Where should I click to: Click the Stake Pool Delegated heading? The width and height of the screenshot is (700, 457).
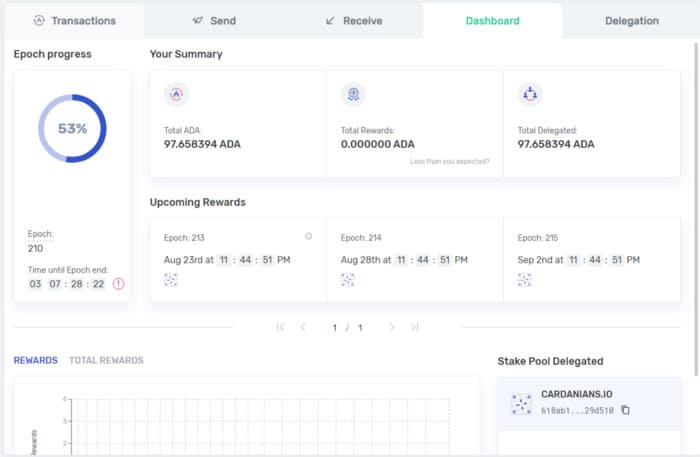pyautogui.click(x=550, y=361)
